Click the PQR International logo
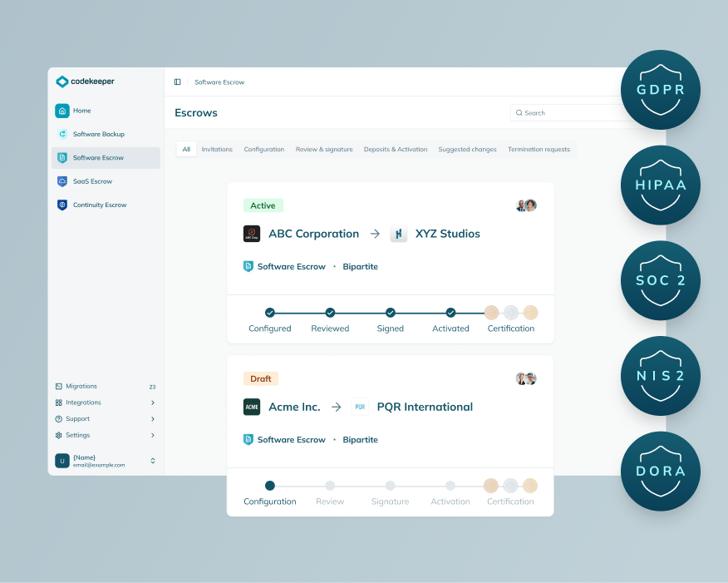The height and width of the screenshot is (583, 728). 361,407
